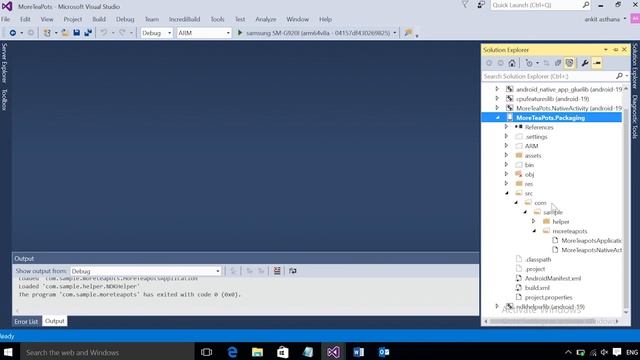Open the samsung device target dropdown arrow
The image size is (640, 360).
[x=395, y=33]
